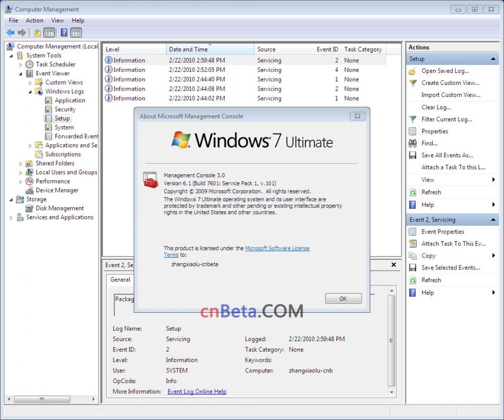Click the Event Viewer icon in tree
The height and width of the screenshot is (420, 504).
pyautogui.click(x=30, y=73)
